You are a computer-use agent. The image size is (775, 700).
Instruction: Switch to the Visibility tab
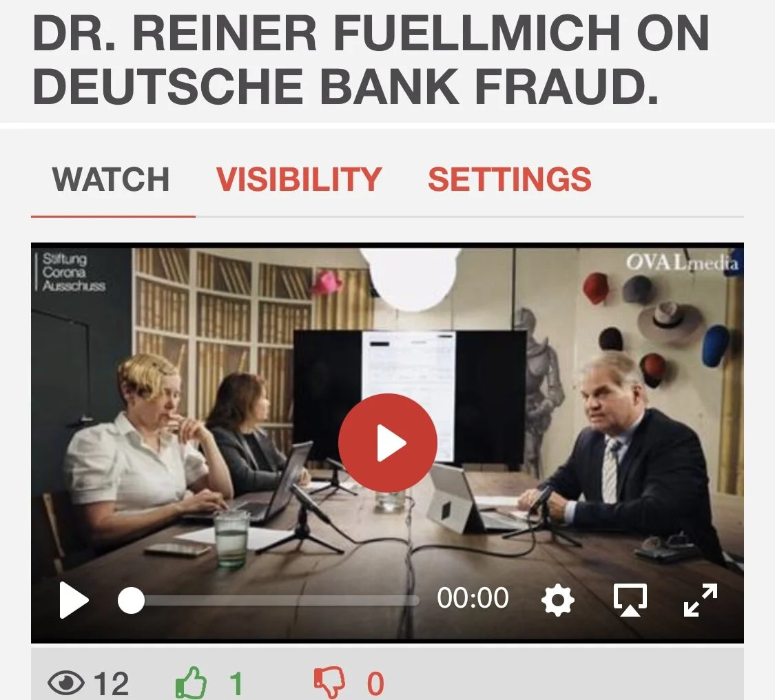(x=299, y=179)
